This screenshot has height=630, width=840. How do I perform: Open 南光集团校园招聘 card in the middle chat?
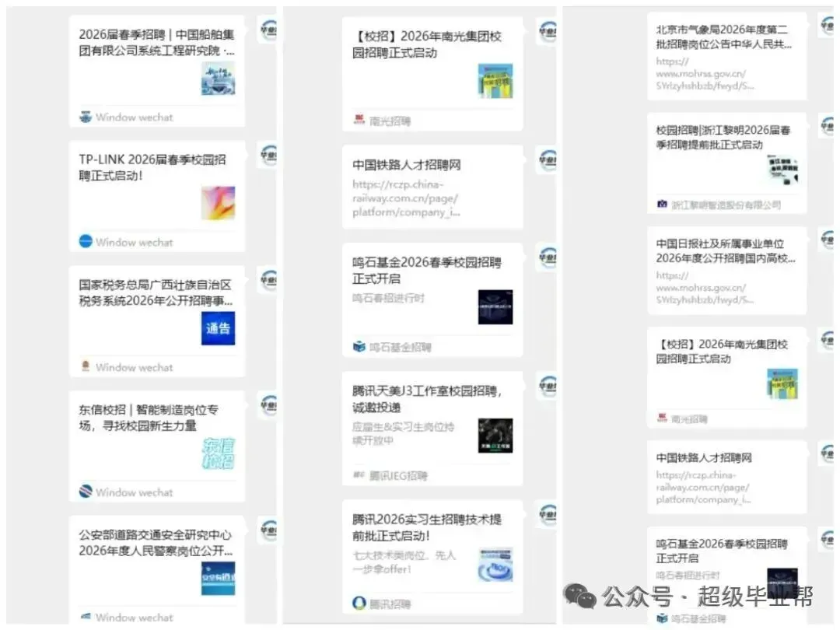[432, 74]
